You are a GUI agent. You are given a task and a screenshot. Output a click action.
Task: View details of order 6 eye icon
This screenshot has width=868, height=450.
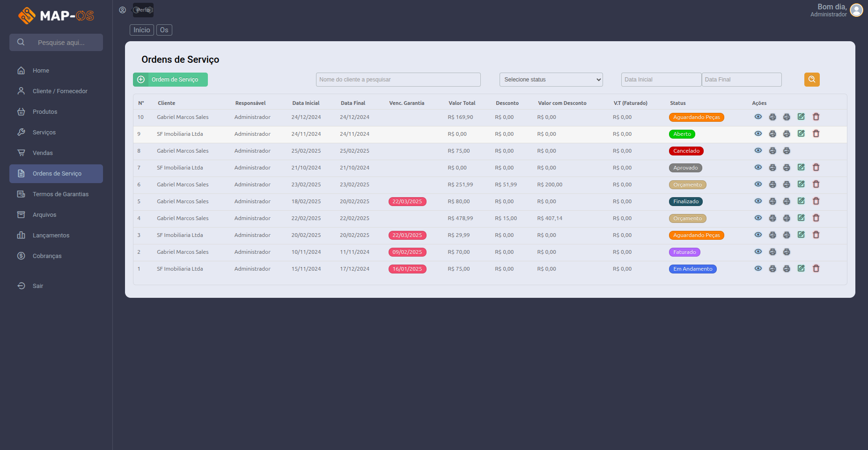coord(758,184)
